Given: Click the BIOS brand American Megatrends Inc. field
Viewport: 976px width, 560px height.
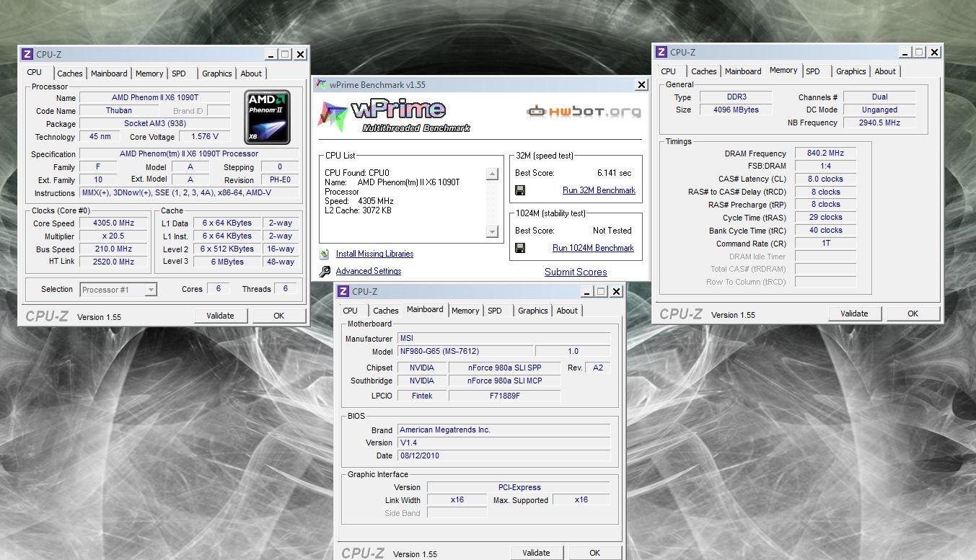Looking at the screenshot, I should click(x=504, y=430).
